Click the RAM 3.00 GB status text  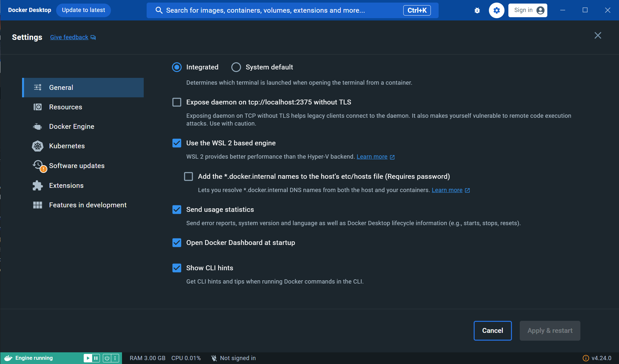click(148, 358)
